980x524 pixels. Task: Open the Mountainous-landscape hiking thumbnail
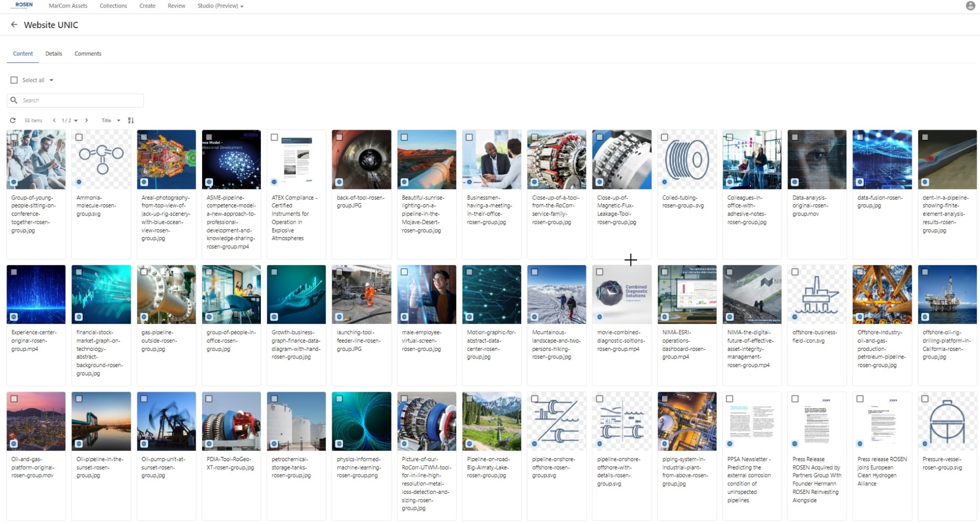pyautogui.click(x=557, y=294)
